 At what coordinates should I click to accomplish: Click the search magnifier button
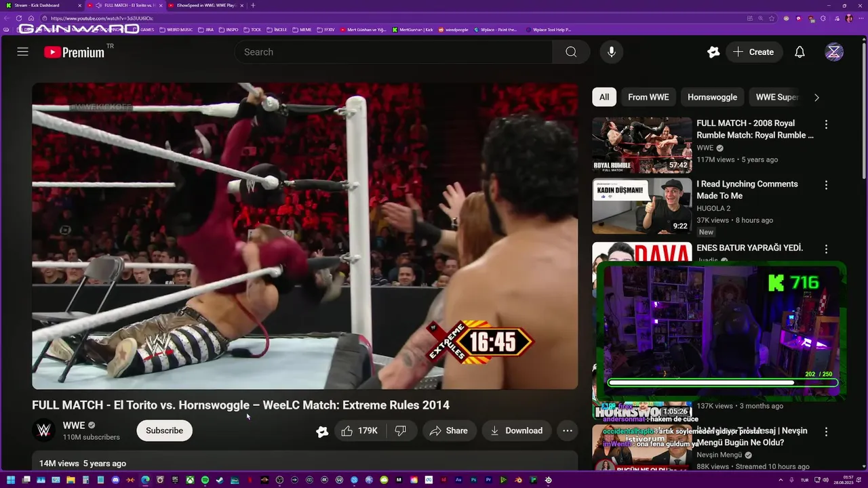[571, 52]
